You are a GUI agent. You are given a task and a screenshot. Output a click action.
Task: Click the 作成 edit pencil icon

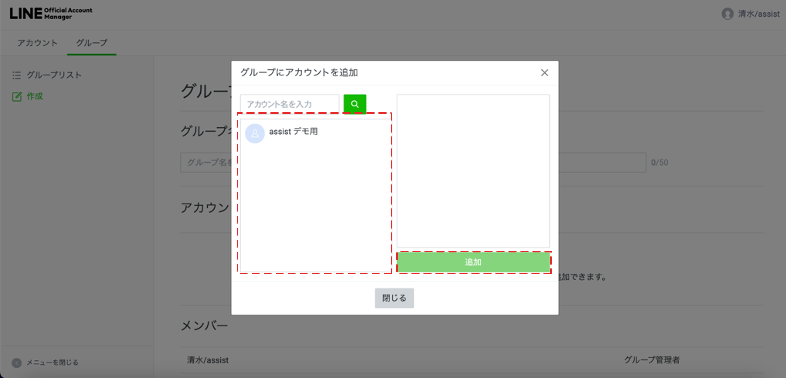click(17, 96)
